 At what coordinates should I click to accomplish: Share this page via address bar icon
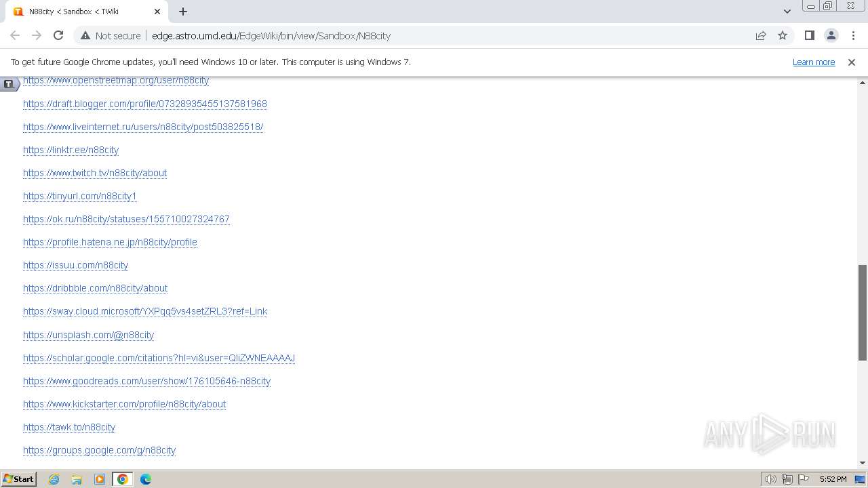point(761,35)
